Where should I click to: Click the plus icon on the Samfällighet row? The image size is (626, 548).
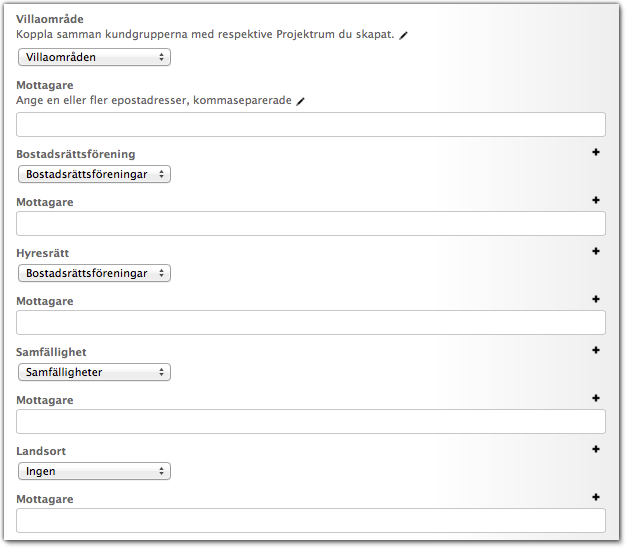pos(596,350)
